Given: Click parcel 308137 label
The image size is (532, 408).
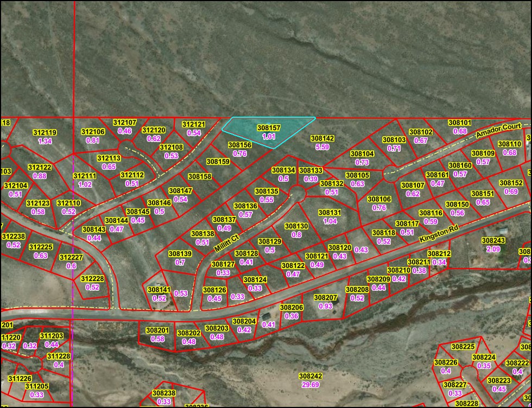Looking at the screenshot, I should click(x=224, y=219).
